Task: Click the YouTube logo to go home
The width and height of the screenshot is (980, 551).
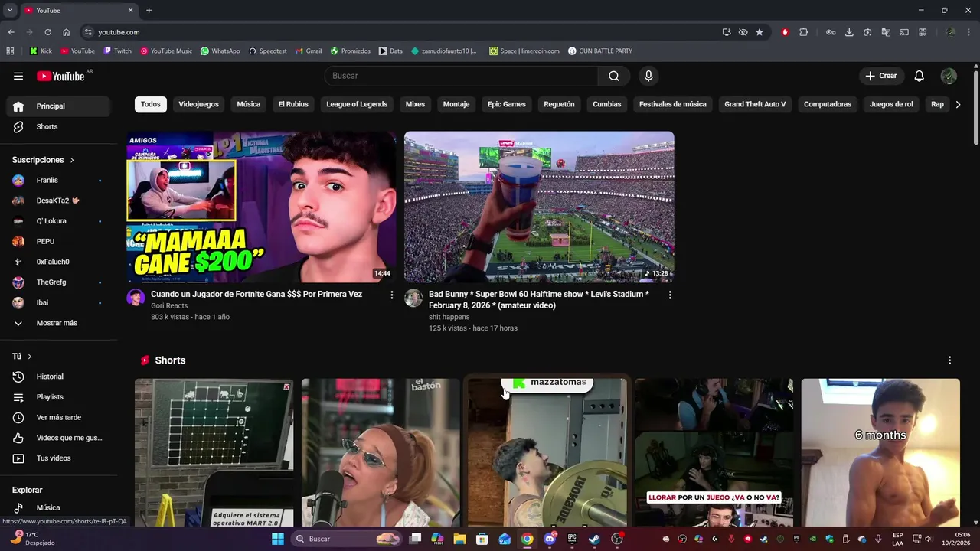Action: 61,76
